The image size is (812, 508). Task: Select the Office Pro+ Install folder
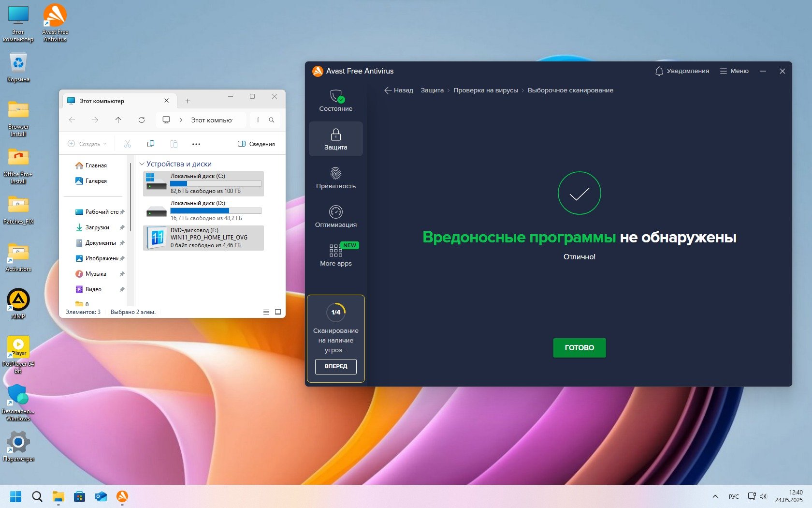[18, 166]
